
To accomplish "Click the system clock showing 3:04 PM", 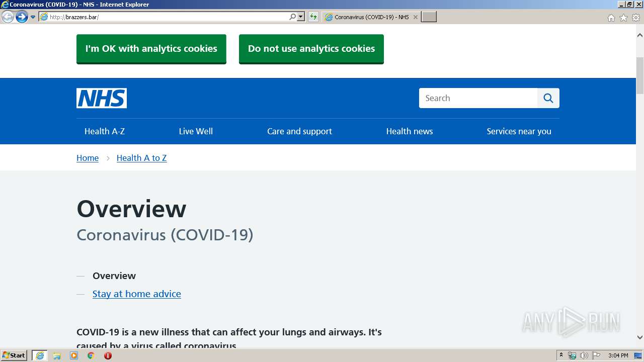I will tap(618, 355).
